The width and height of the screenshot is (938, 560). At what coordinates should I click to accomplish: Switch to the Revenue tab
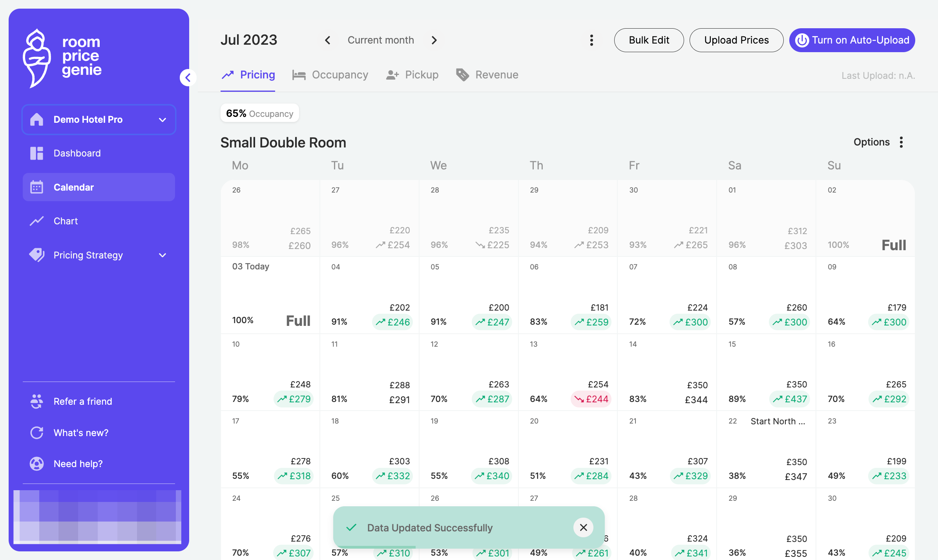[487, 75]
